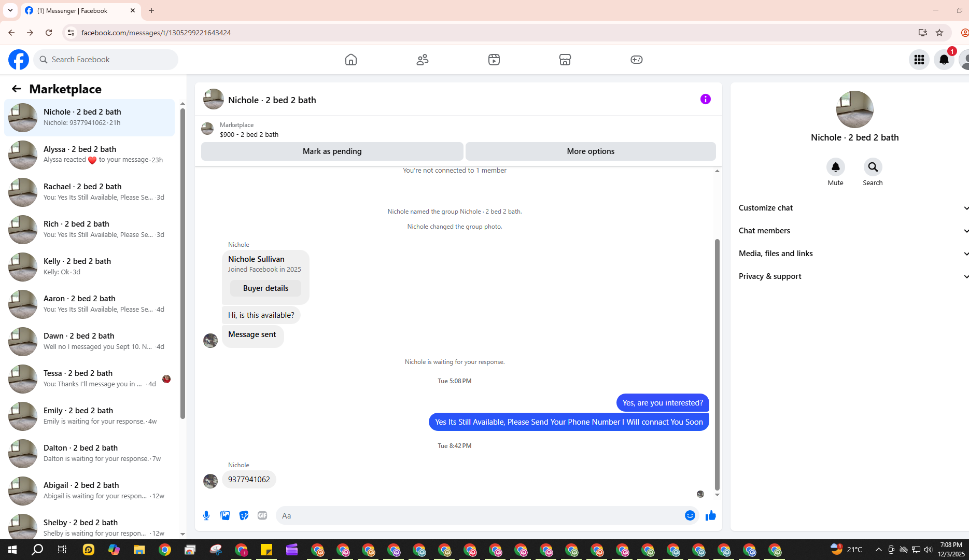Open a new browser tab

pyautogui.click(x=151, y=10)
